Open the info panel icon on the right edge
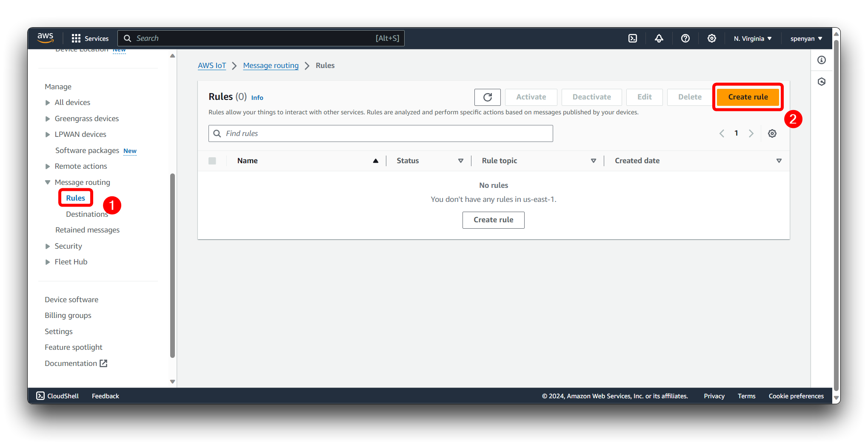868x445 pixels. point(822,60)
